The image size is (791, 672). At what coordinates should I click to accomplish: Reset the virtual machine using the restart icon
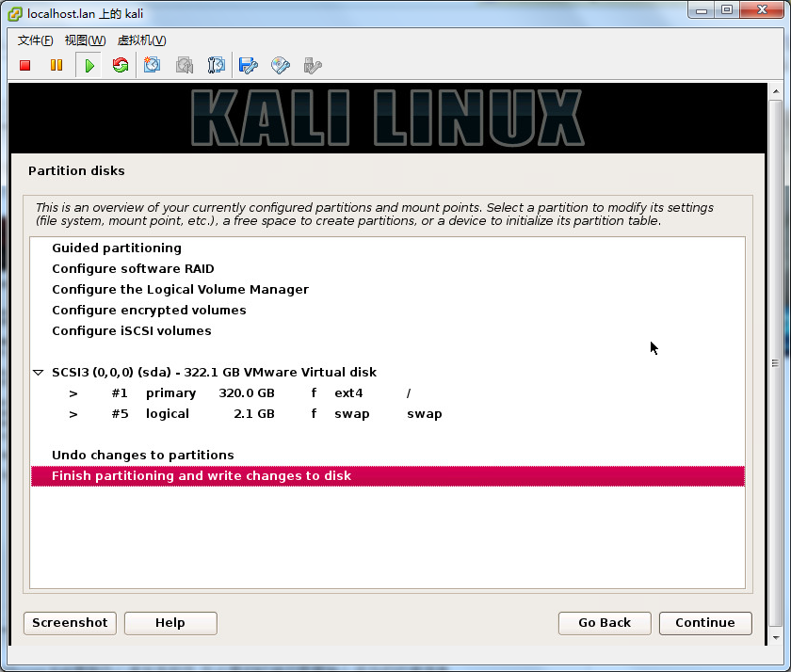(121, 66)
